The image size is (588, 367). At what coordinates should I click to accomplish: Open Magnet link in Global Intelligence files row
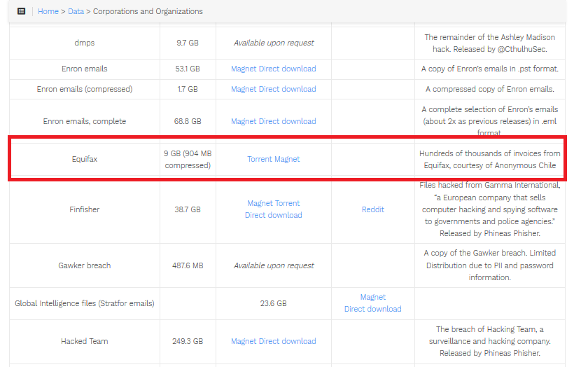click(x=372, y=297)
